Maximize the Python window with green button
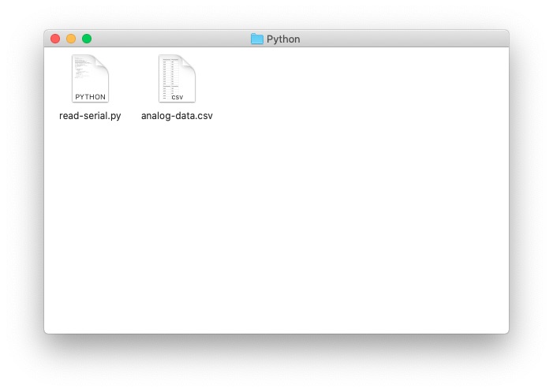This screenshot has height=392, width=553. coord(87,39)
